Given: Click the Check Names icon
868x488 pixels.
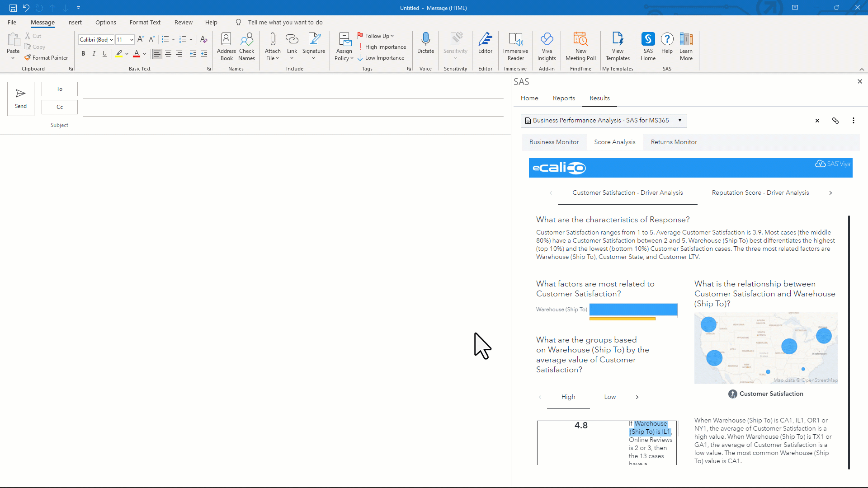Looking at the screenshot, I should 247,46.
